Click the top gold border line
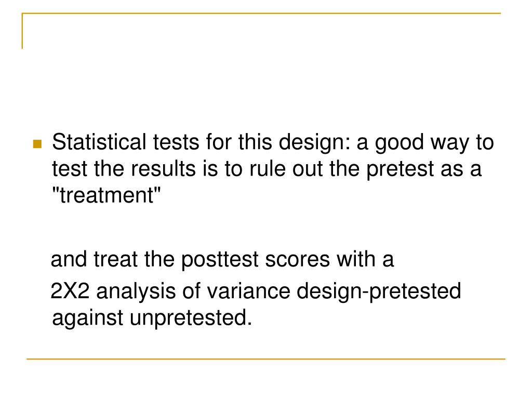532x399 pixels. 261,14
